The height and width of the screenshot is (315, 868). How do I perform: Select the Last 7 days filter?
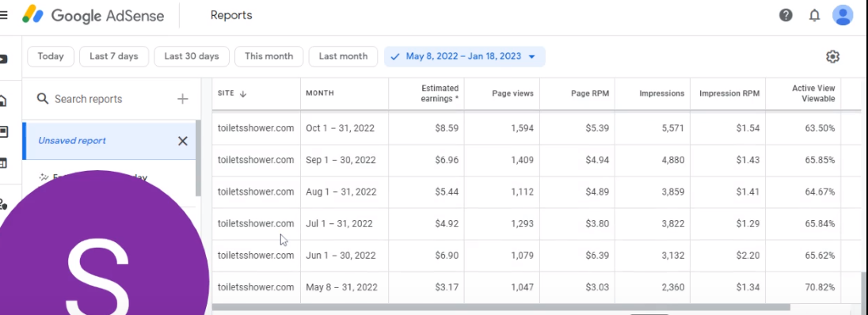tap(113, 56)
